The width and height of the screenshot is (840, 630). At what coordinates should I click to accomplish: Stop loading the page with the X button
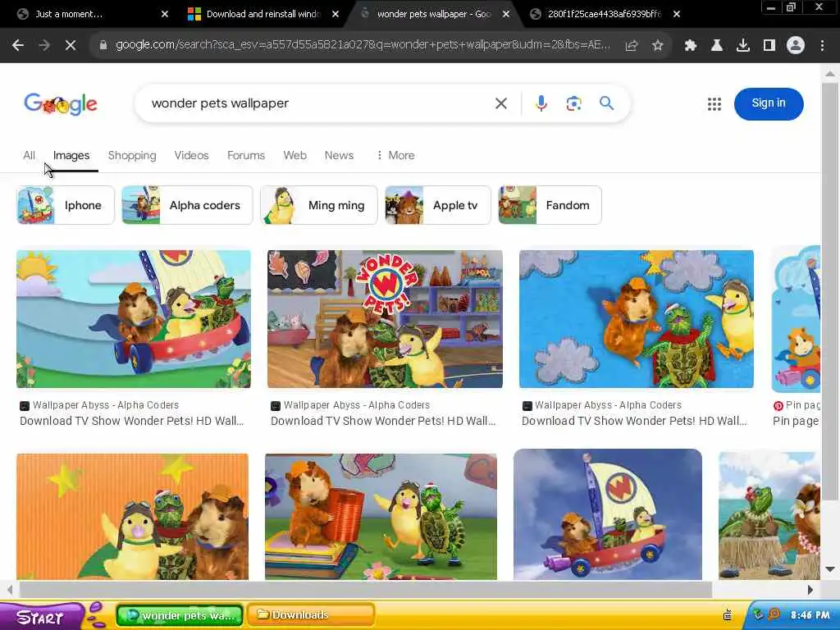pos(71,46)
